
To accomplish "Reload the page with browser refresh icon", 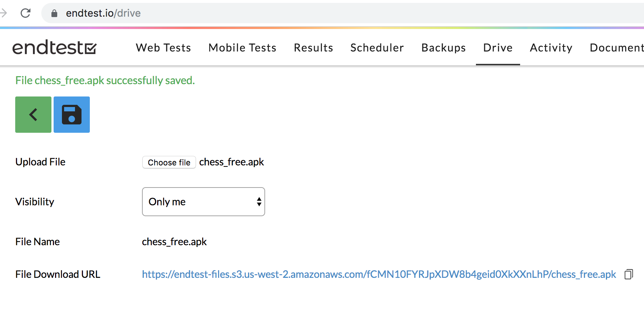I will [x=25, y=13].
